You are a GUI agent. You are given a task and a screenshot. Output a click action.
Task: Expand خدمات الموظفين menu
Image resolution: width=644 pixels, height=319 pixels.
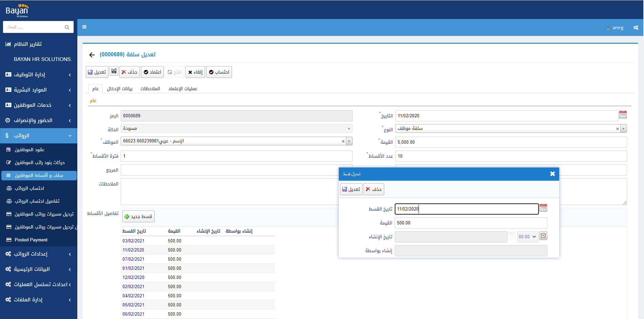click(70, 105)
